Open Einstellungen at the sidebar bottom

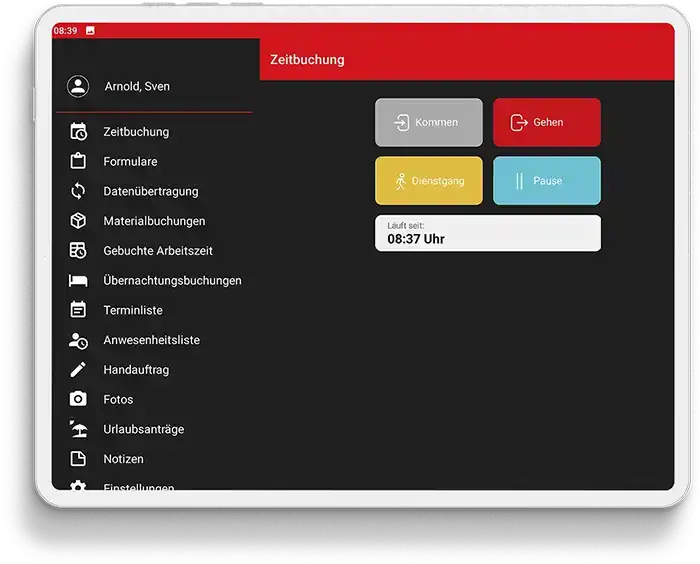click(x=138, y=487)
